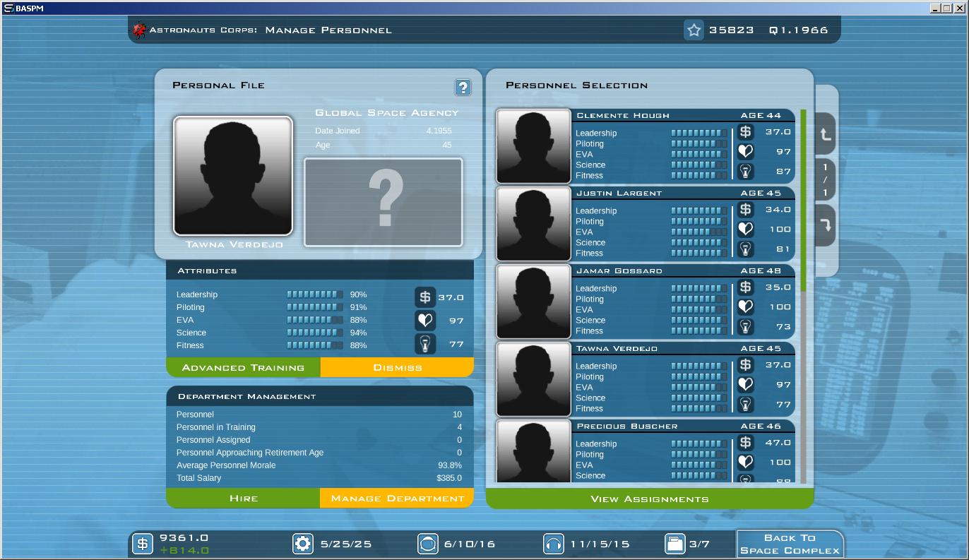This screenshot has width=969, height=560.
Task: Click the lightbulb icon on Clemente Hough's card
Action: click(745, 171)
